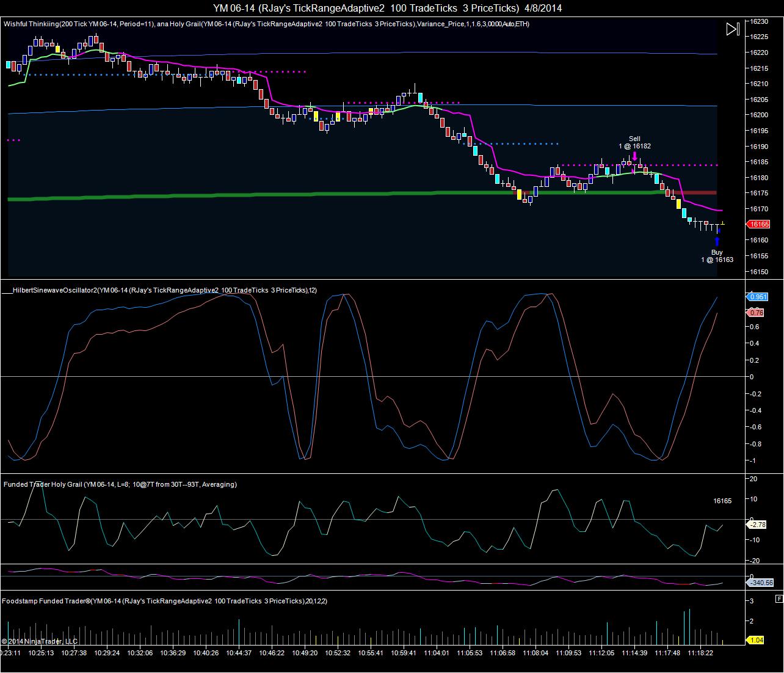
Task: Click the small F box in volume panel
Action: 779,598
